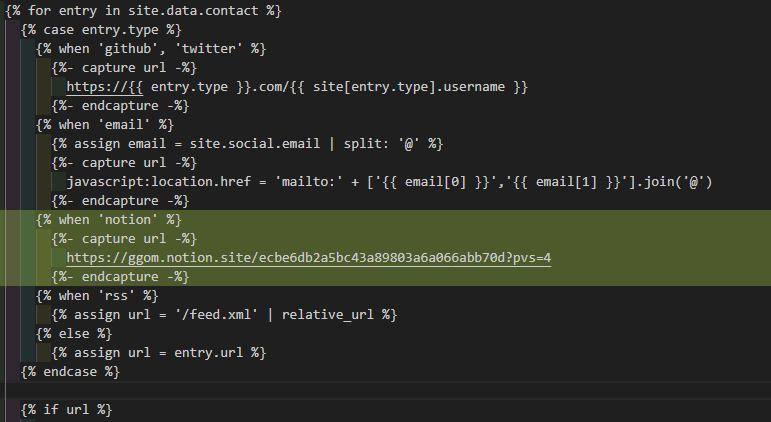Click the 'relative_url' filter text

click(x=327, y=315)
